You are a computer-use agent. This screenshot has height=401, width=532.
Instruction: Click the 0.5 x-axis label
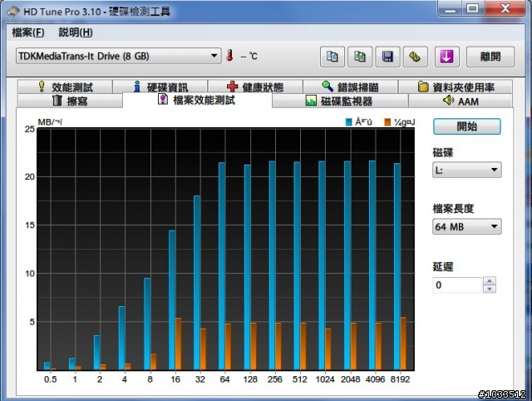click(x=50, y=379)
